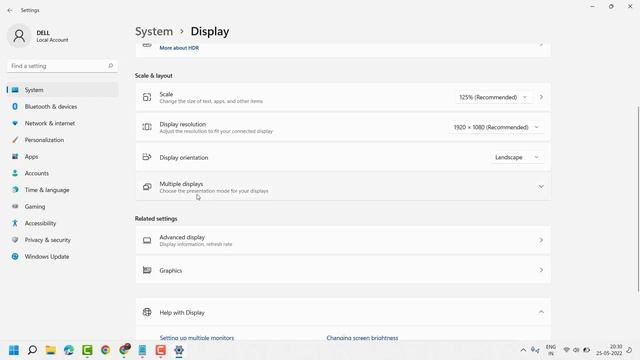This screenshot has height=360, width=640.
Task: Open the Display resolution dropdown 1920 × 1080
Action: pos(496,127)
